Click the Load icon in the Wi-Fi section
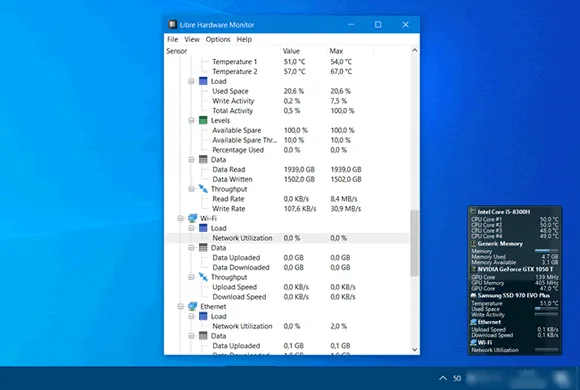The image size is (580, 390). pos(203,228)
